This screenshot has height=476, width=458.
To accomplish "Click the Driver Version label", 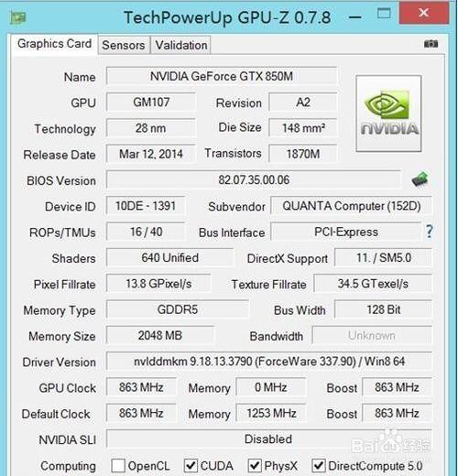I will (59, 362).
